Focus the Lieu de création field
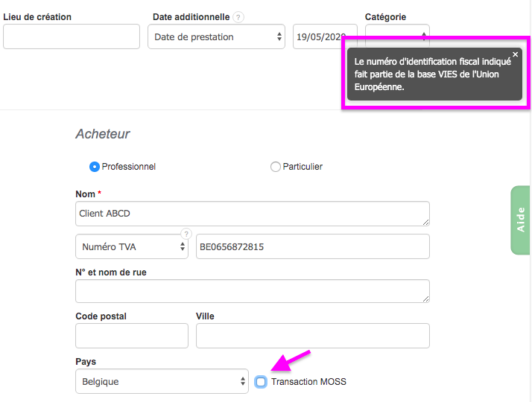This screenshot has width=532, height=402. click(72, 36)
